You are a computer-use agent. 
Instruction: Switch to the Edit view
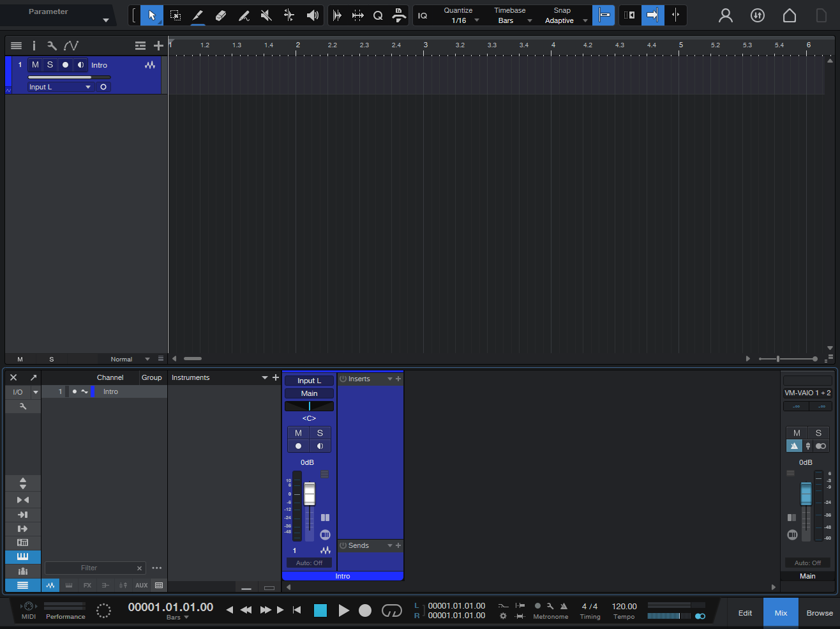[x=745, y=613]
